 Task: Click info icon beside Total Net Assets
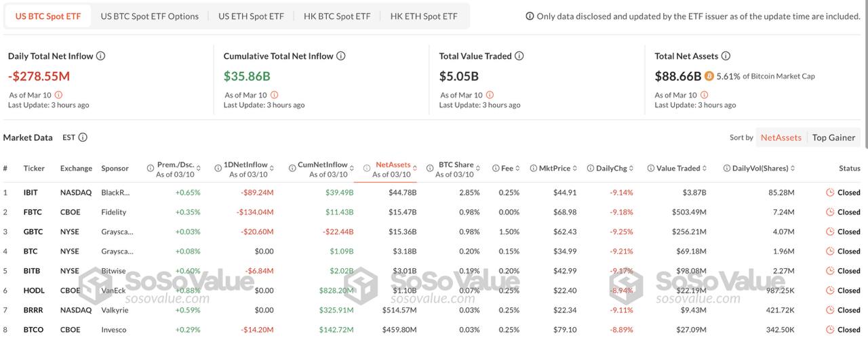pyautogui.click(x=726, y=56)
